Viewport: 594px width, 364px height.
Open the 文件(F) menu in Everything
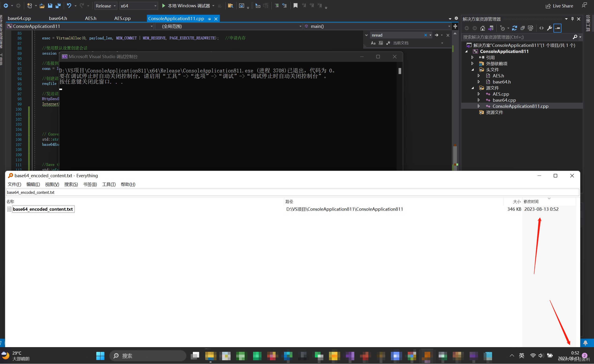pos(15,184)
